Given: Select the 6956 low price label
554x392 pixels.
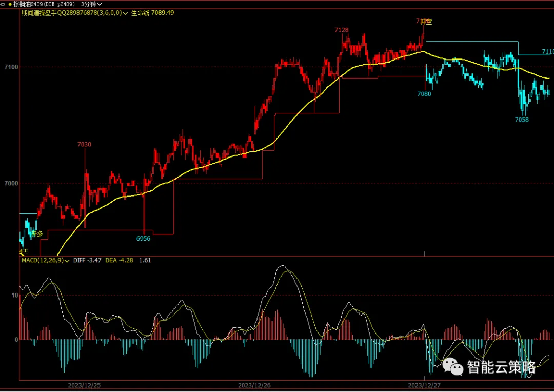Looking at the screenshot, I should coord(144,239).
